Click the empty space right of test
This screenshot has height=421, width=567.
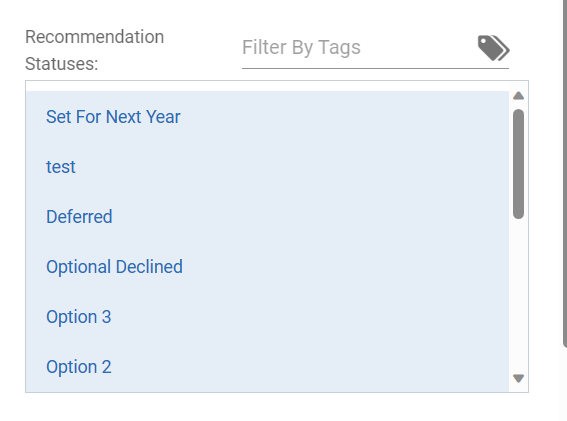(292, 167)
